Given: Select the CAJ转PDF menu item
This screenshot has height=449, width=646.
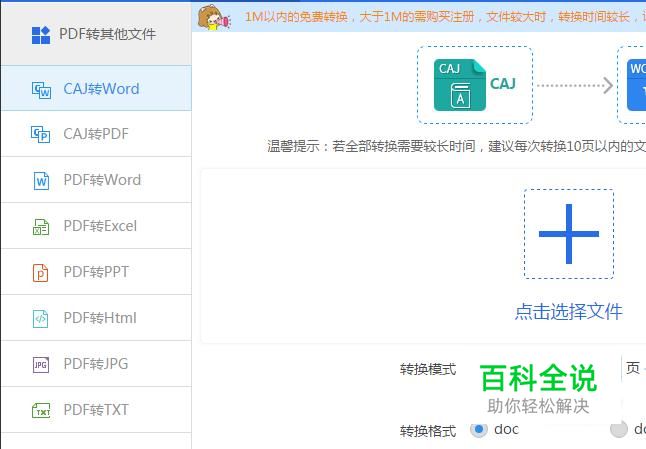Looking at the screenshot, I should (x=96, y=134).
